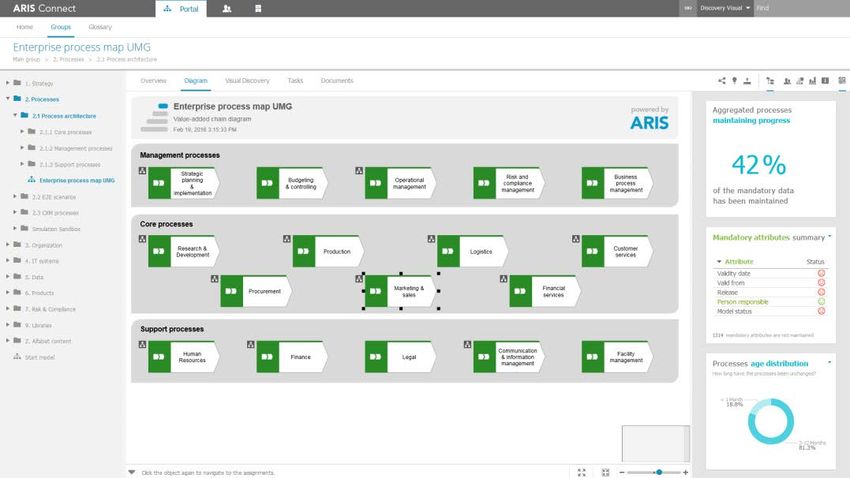Toggle the hierarchy tree view icon
The width and height of the screenshot is (850, 478).
click(770, 81)
